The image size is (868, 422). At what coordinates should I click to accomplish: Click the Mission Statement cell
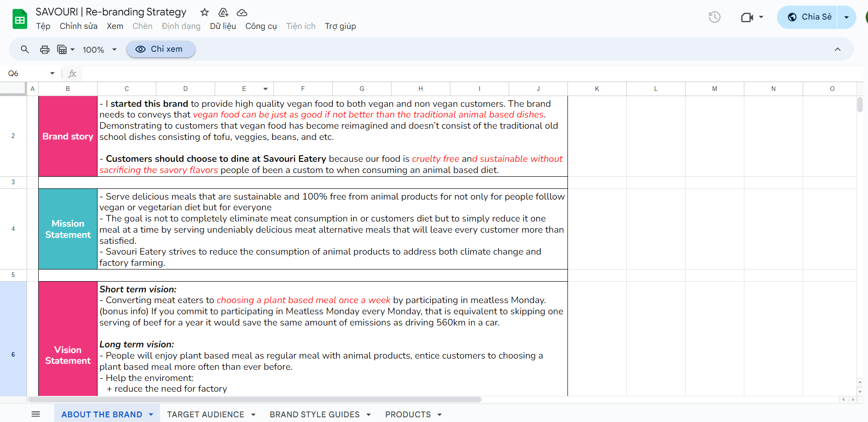68,229
